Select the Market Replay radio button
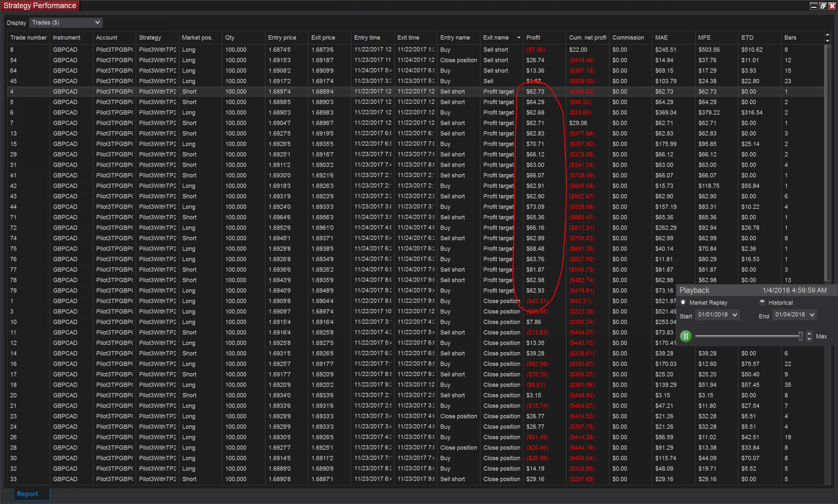Image resolution: width=838 pixels, height=504 pixels. coord(683,302)
